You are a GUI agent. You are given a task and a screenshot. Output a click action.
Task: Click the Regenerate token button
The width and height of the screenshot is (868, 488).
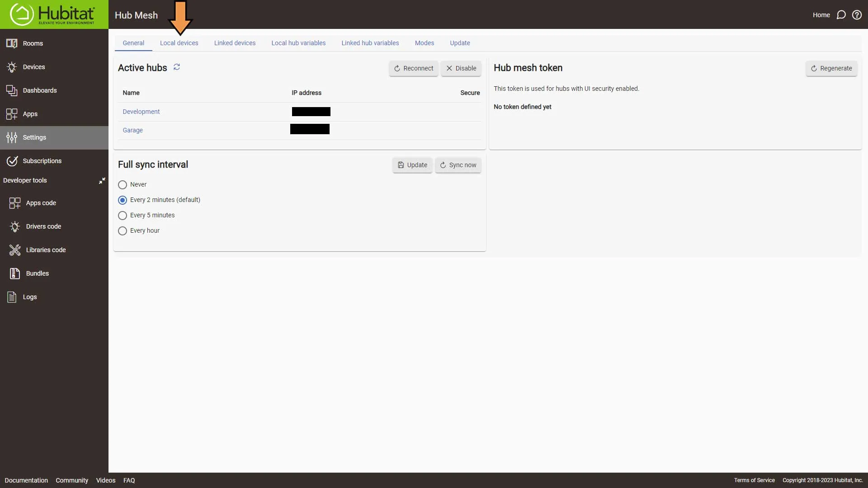832,68
